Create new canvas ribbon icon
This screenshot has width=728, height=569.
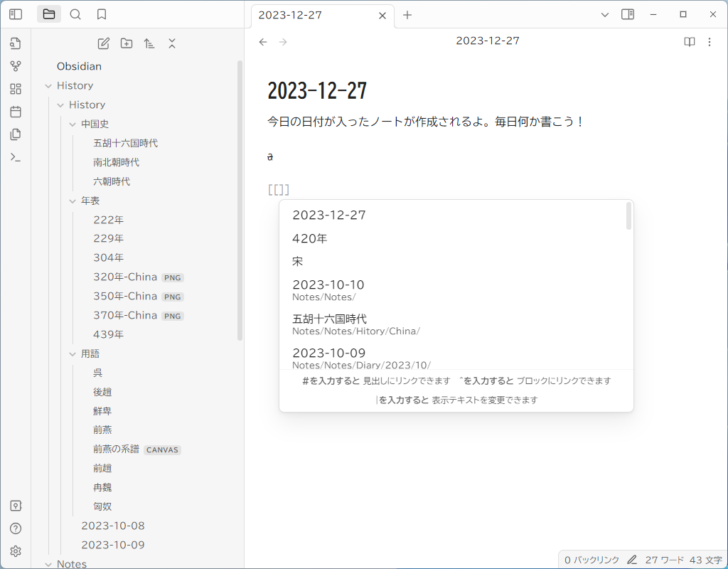pyautogui.click(x=16, y=89)
